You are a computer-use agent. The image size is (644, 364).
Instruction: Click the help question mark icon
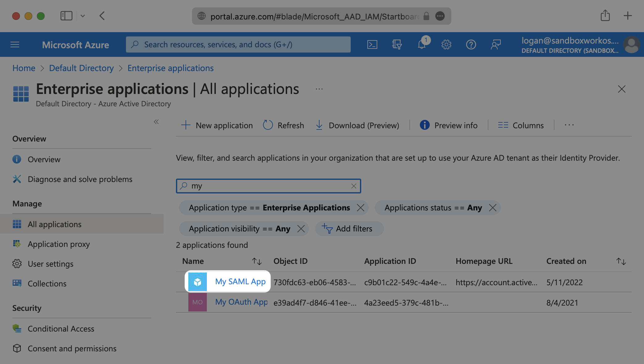(471, 44)
